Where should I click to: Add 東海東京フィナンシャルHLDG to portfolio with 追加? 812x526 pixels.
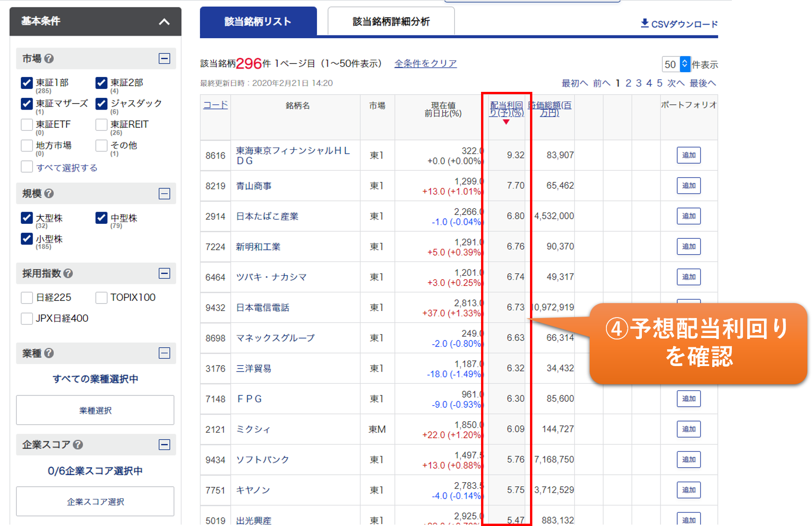click(x=688, y=155)
